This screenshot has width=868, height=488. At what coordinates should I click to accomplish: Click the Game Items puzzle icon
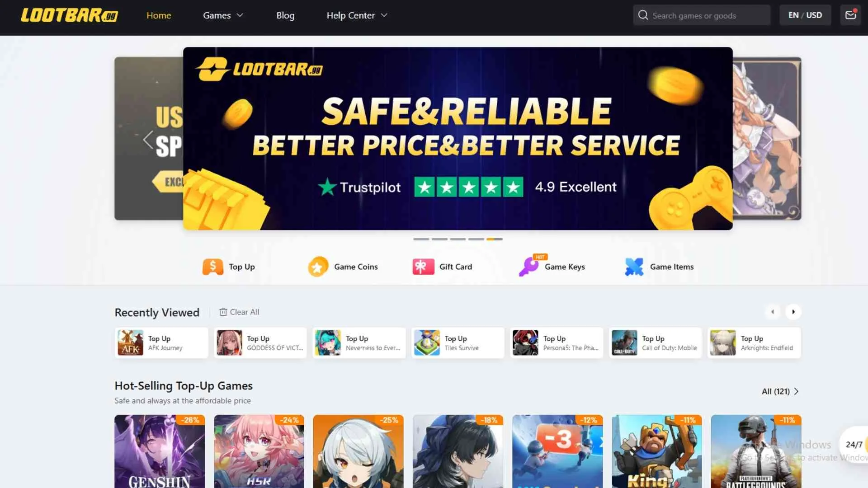tap(634, 267)
